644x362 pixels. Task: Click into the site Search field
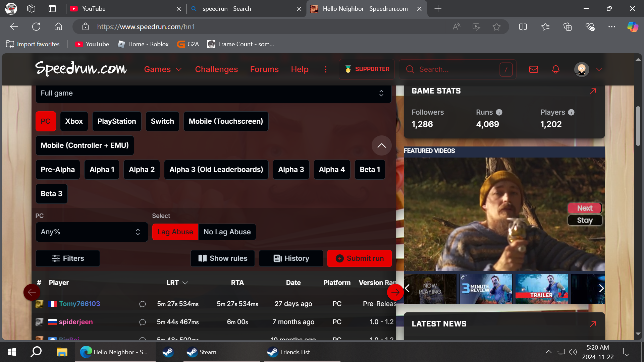[x=457, y=69]
